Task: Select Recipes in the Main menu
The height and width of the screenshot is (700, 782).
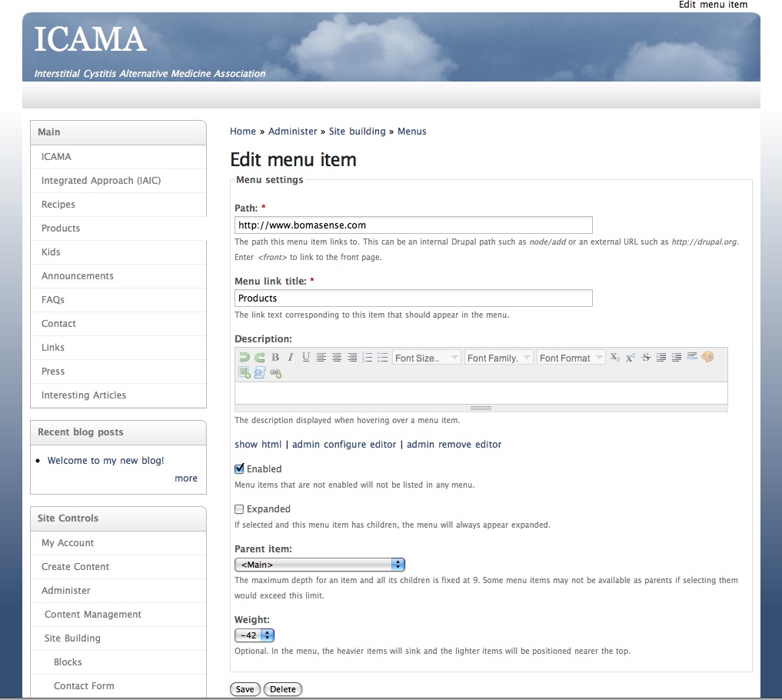Action: click(58, 204)
